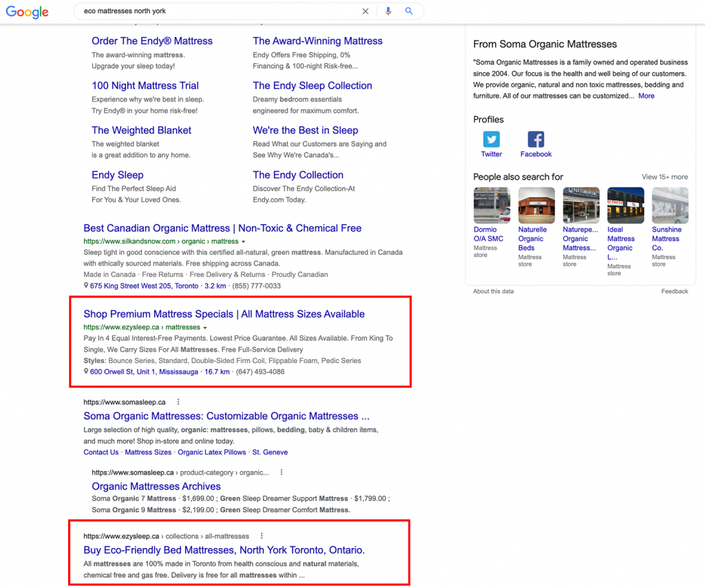Click inside the search input field

click(207, 11)
